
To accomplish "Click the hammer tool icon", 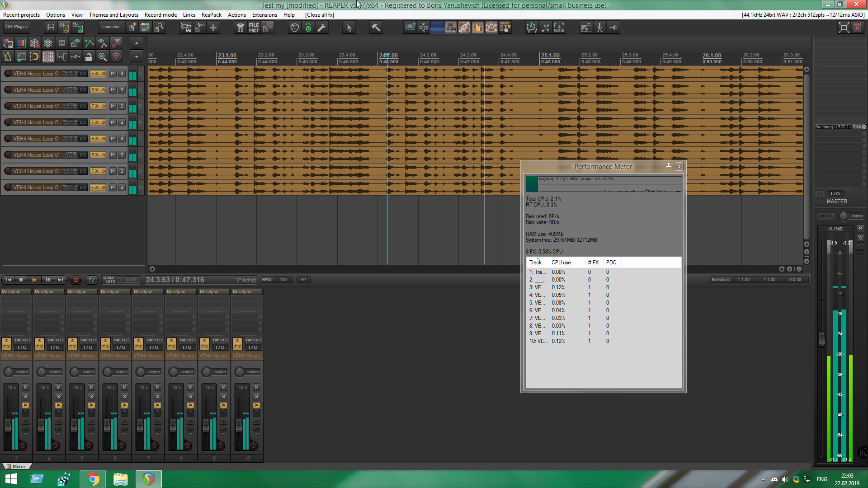I will pyautogui.click(x=376, y=28).
